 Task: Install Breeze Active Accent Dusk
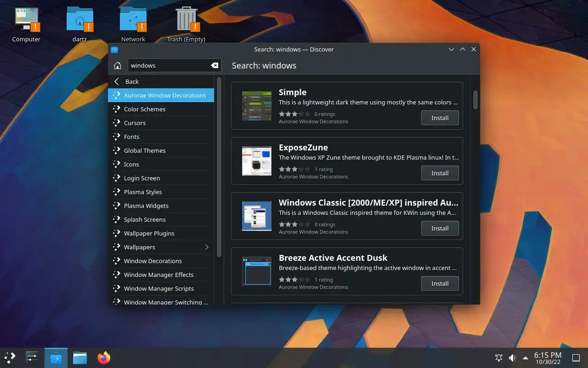[440, 283]
